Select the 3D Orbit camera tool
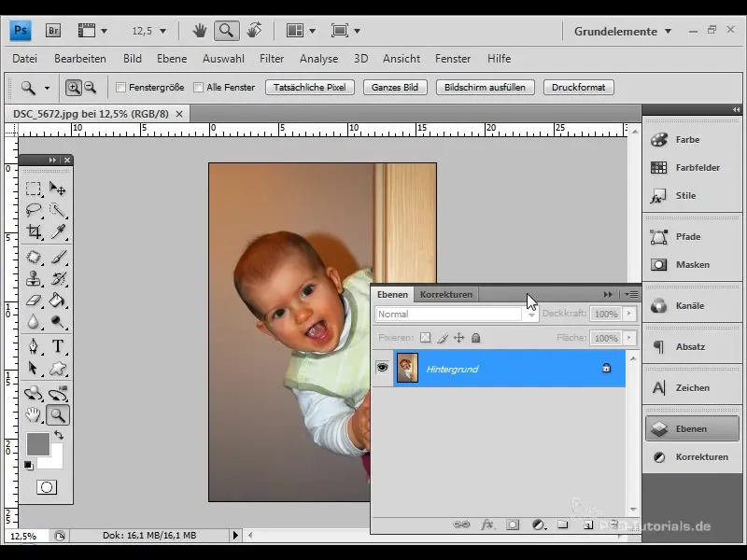Viewport: 747px width, 560px height. click(x=58, y=393)
